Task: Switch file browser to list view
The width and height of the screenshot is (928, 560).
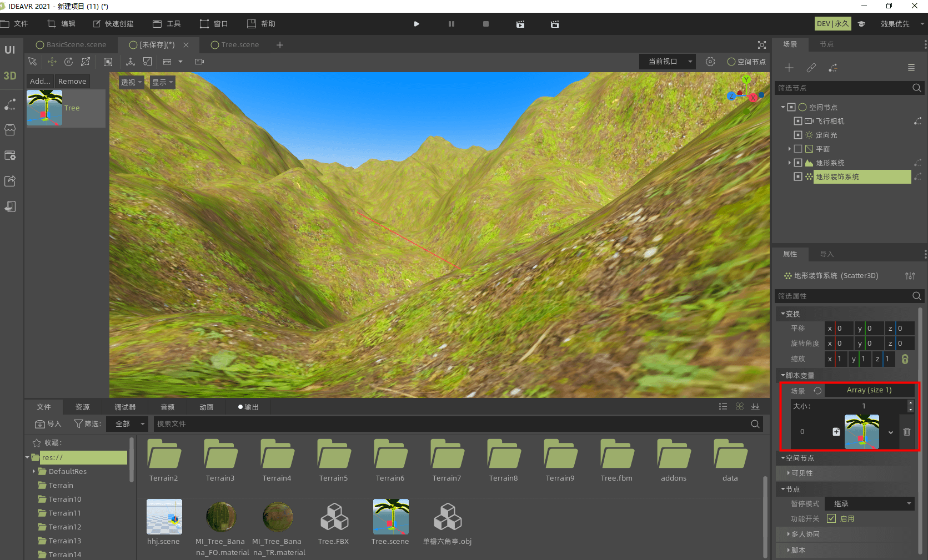Action: (723, 407)
